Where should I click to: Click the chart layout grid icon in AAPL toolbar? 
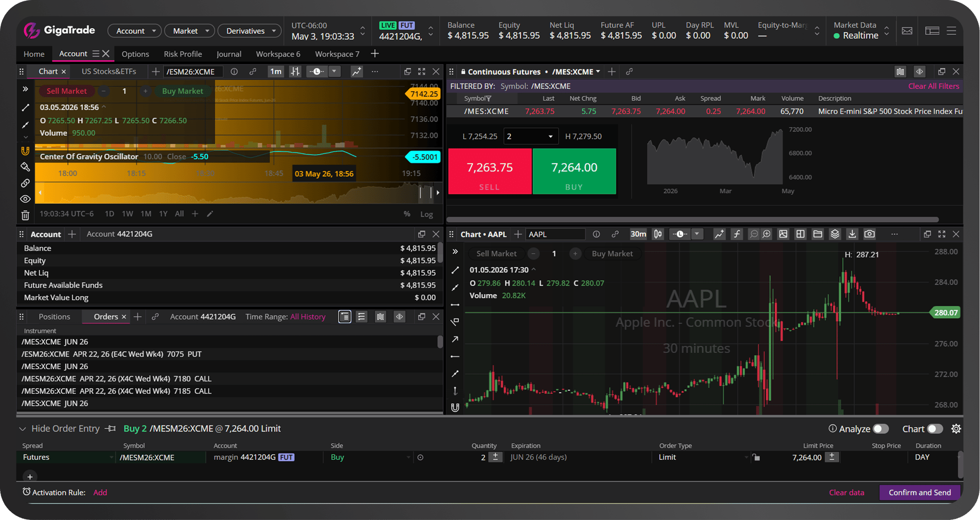pyautogui.click(x=801, y=234)
